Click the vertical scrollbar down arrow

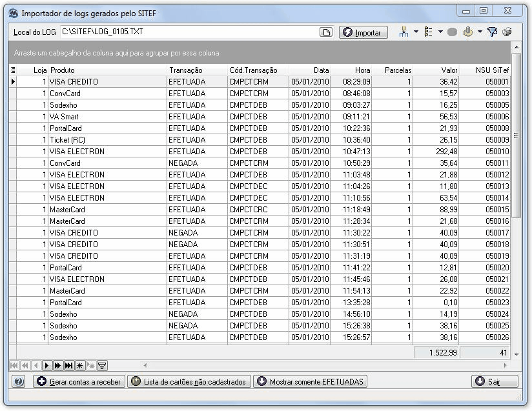pyautogui.click(x=517, y=354)
